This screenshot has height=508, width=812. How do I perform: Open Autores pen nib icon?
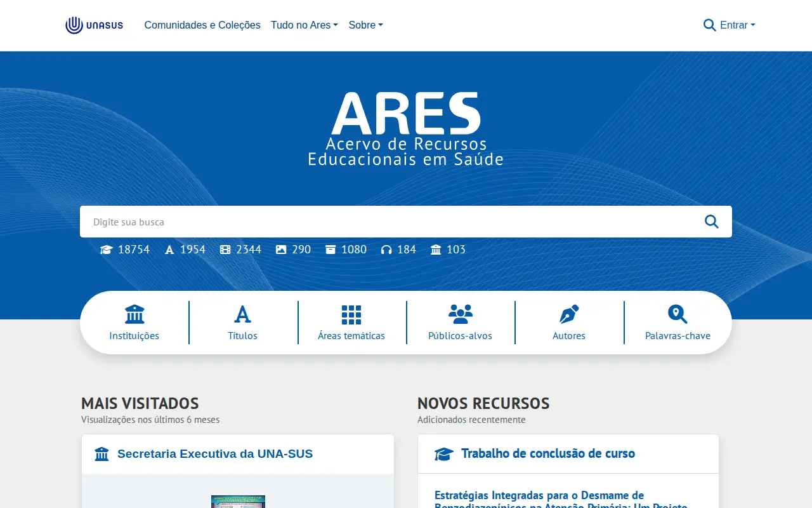point(569,314)
